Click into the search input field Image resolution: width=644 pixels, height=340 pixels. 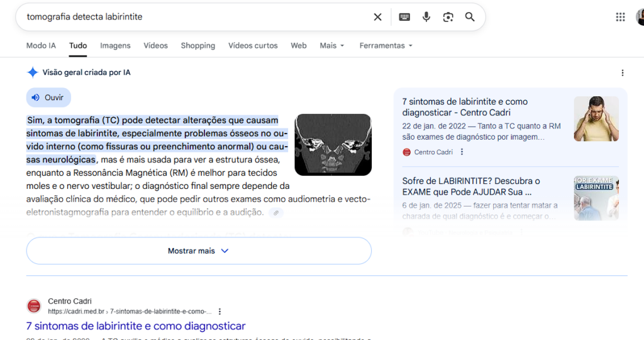tap(189, 17)
